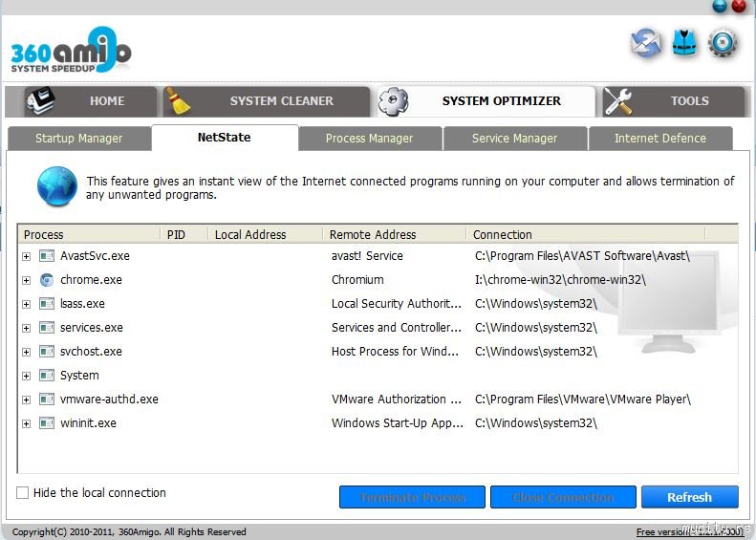Open the Service Manager sub-tab
Viewport: 756px width, 540px height.
pos(515,139)
